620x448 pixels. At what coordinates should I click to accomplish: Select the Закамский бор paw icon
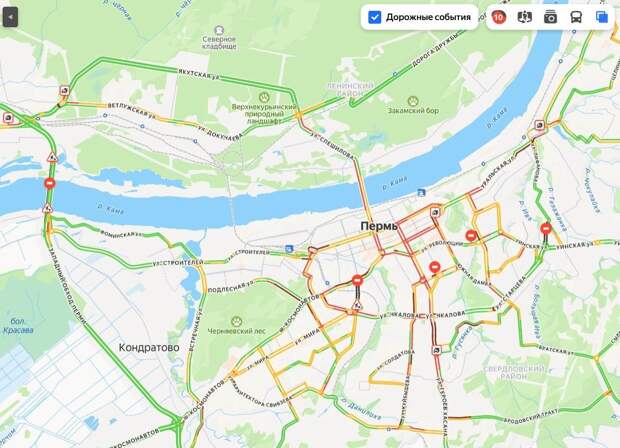click(x=413, y=101)
